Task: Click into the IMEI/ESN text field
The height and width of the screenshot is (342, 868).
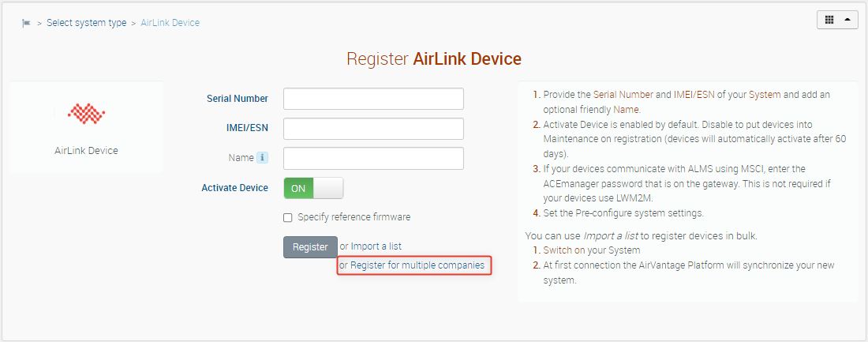Action: click(373, 129)
